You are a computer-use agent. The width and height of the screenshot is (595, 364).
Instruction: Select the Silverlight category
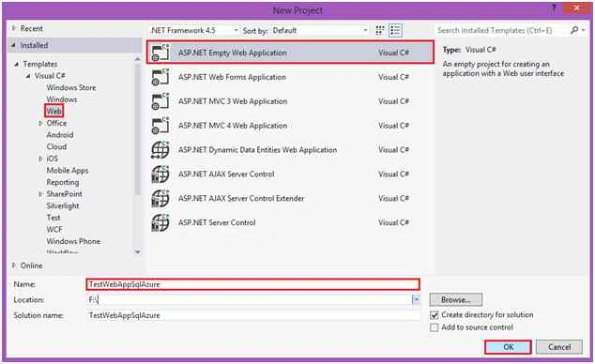(x=63, y=205)
